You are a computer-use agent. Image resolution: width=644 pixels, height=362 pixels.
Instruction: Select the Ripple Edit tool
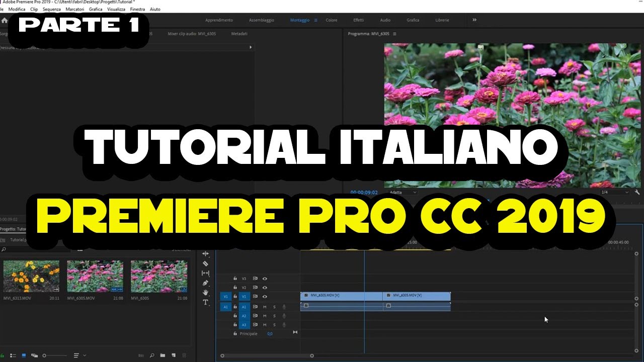[x=205, y=254]
